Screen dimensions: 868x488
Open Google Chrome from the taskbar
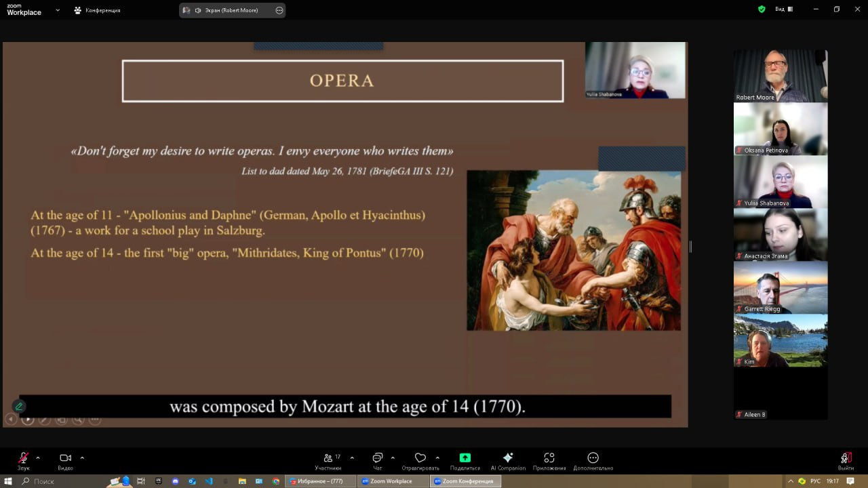click(x=276, y=481)
